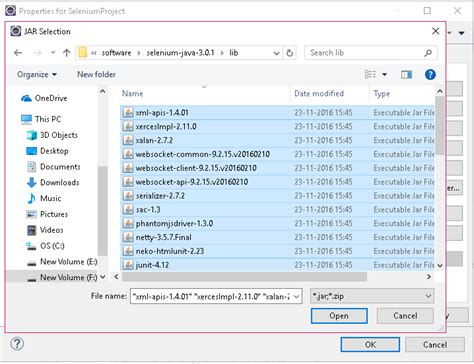
Task: Sort by the Name column header
Action: [x=132, y=93]
